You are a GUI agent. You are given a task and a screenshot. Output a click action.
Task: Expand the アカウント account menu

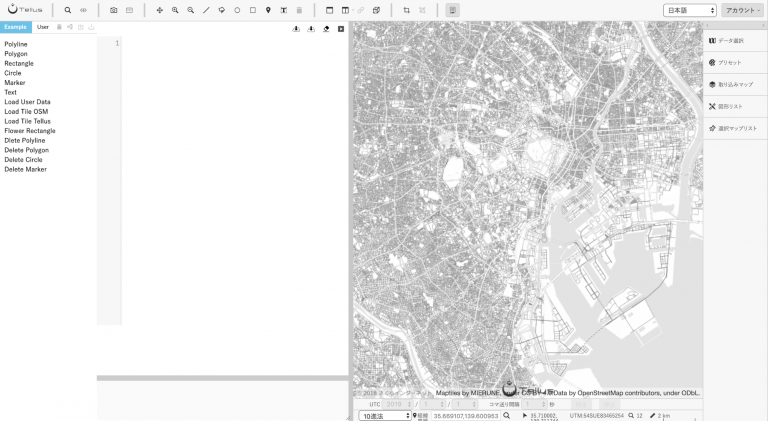point(743,10)
